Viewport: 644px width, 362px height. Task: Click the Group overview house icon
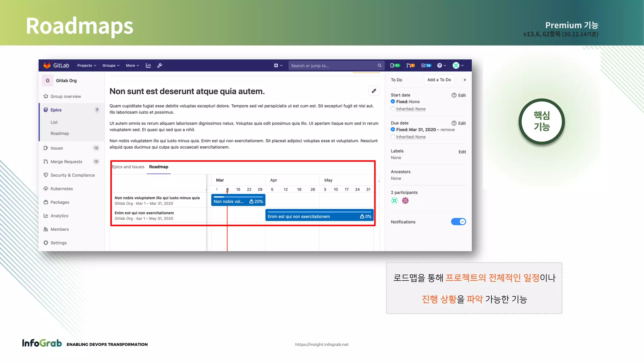(x=46, y=96)
